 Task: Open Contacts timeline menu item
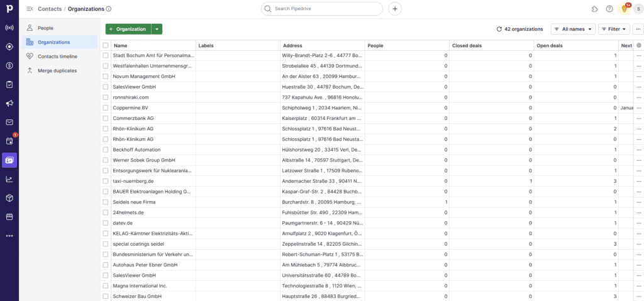pyautogui.click(x=60, y=57)
